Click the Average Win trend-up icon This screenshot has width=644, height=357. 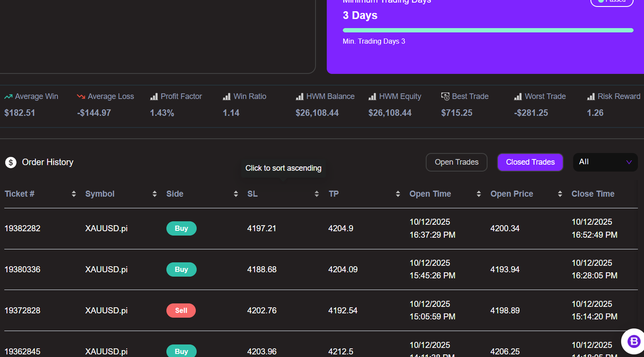[8, 97]
